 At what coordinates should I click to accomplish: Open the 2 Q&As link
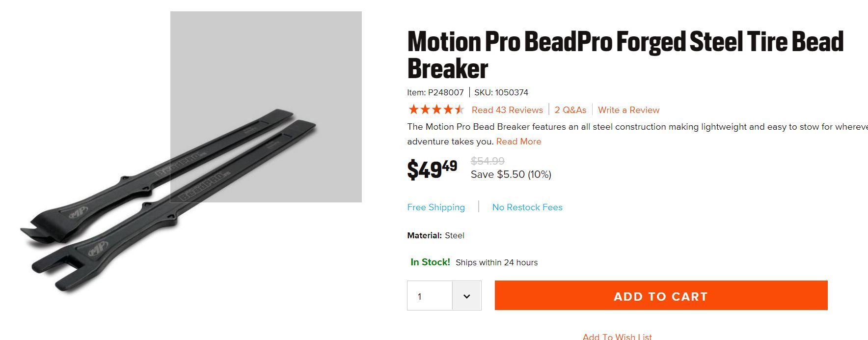570,110
